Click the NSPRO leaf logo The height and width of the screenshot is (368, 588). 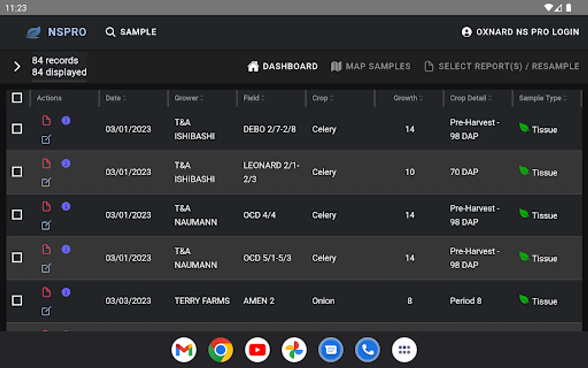33,32
